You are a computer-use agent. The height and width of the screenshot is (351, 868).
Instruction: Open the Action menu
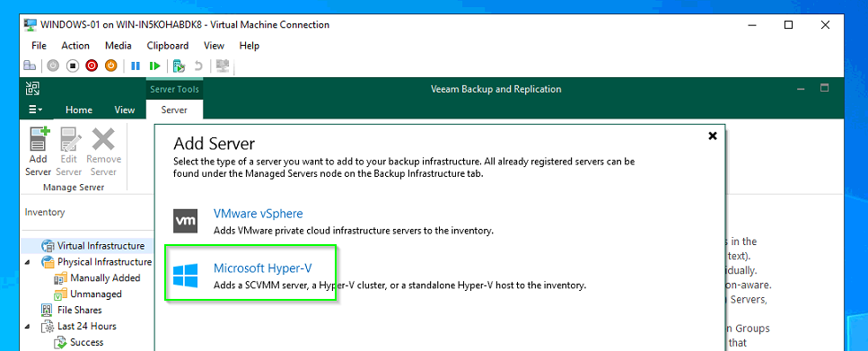click(x=75, y=46)
